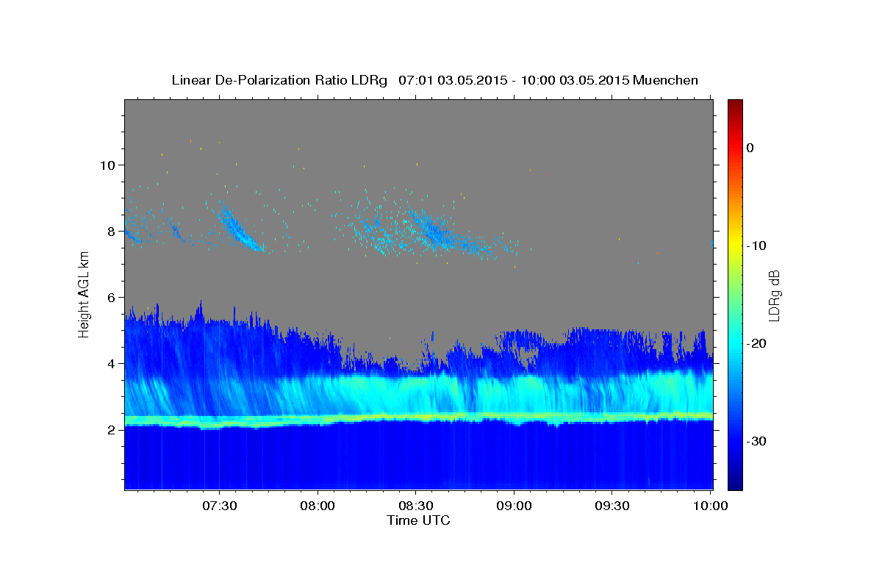Image resolution: width=882 pixels, height=588 pixels.
Task: Click the colorbar value 0
Action: tap(750, 148)
